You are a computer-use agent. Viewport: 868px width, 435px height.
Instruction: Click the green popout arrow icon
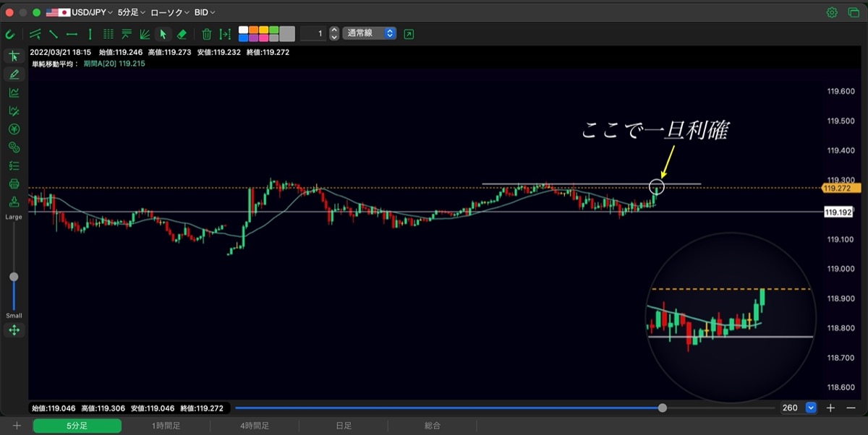409,33
